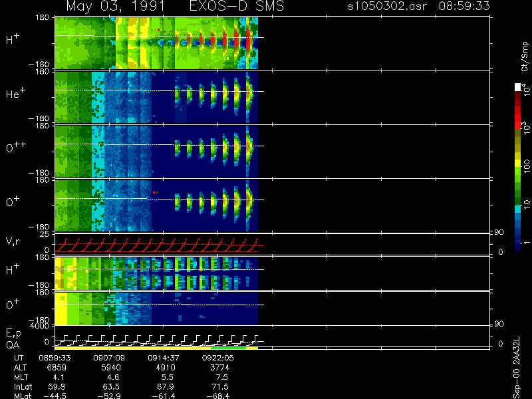Pick the cyan color bar segment near 10
This screenshot has width=532, height=399.
(x=517, y=209)
